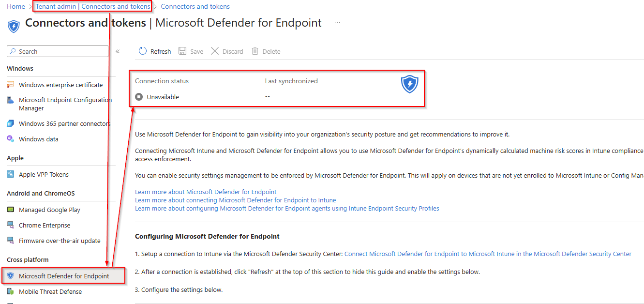Click the Configuring Microsoft Defender for Endpoint heading
The image size is (644, 304).
pyautogui.click(x=207, y=236)
